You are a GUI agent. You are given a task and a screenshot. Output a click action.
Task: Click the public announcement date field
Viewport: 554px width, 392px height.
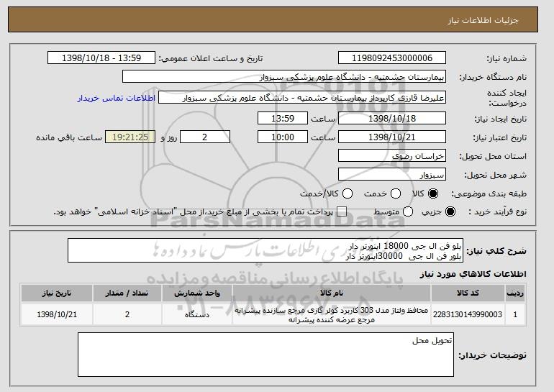[x=101, y=58]
